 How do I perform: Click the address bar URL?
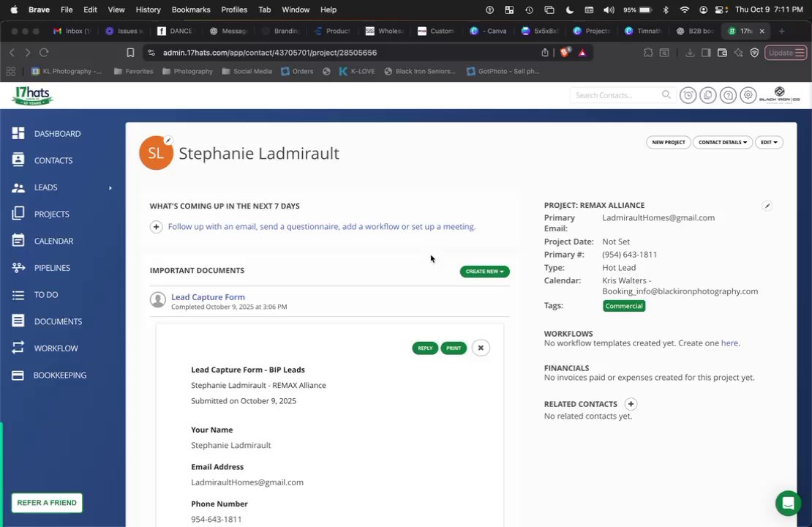click(x=270, y=53)
